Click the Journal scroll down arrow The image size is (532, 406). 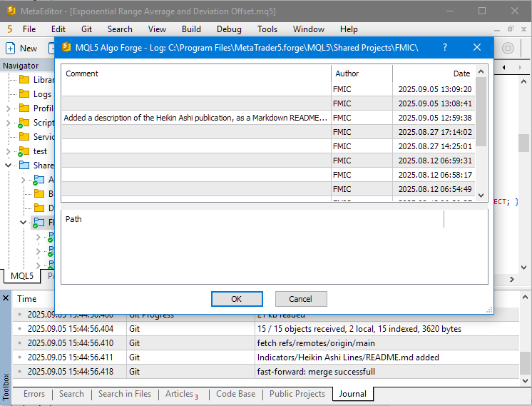coord(525,381)
